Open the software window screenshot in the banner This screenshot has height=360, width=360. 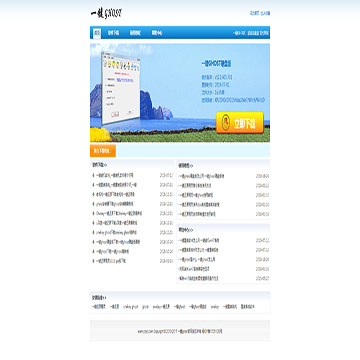point(120,88)
